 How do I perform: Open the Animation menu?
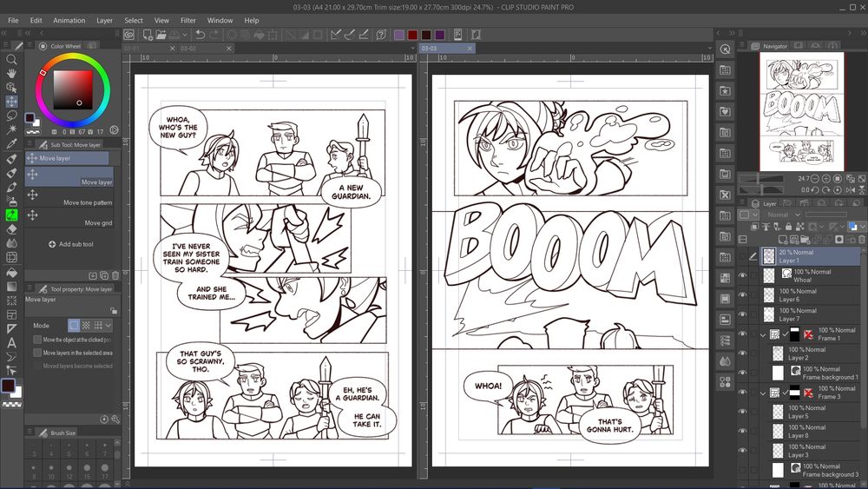69,21
